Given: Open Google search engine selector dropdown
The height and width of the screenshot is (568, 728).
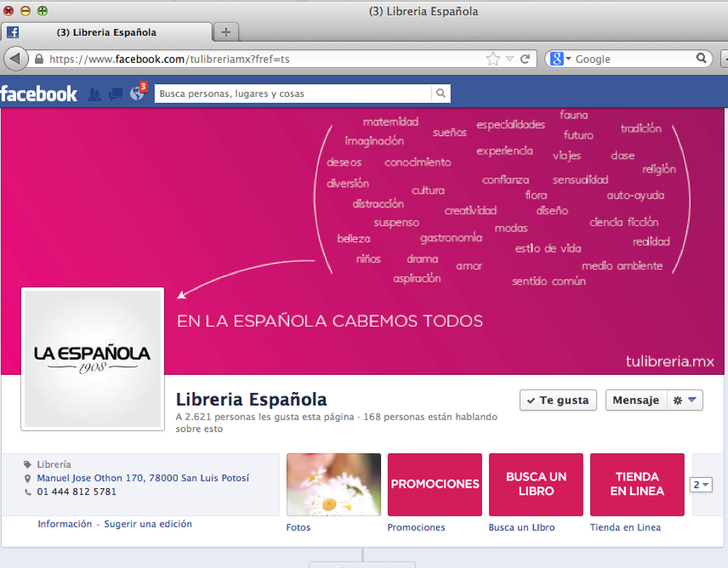Looking at the screenshot, I should tap(560, 59).
